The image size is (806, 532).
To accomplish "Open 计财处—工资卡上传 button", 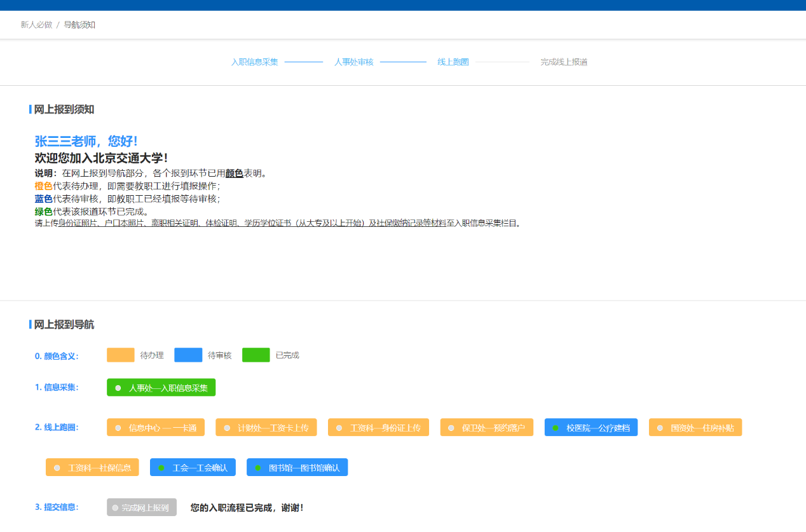I will coord(266,428).
